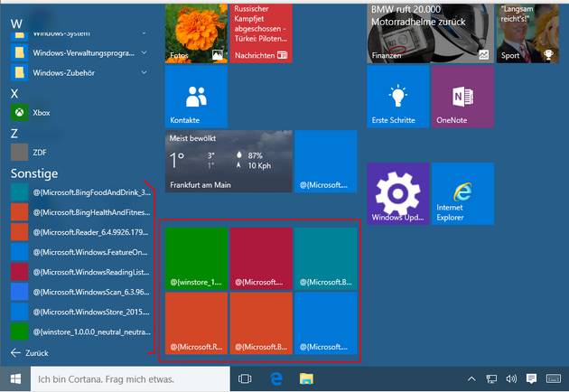Click the blue @{Microsoft tile beside weather
This screenshot has height=392, width=569.
325,161
